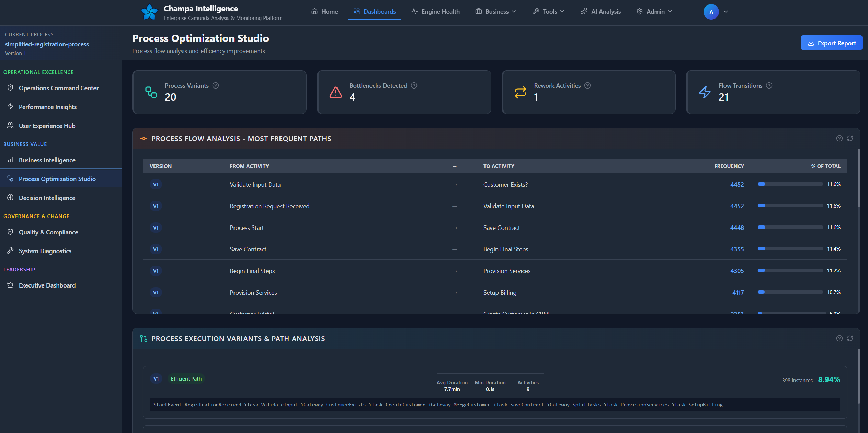
Task: Click help icon next to Rework Activities
Action: click(x=587, y=85)
